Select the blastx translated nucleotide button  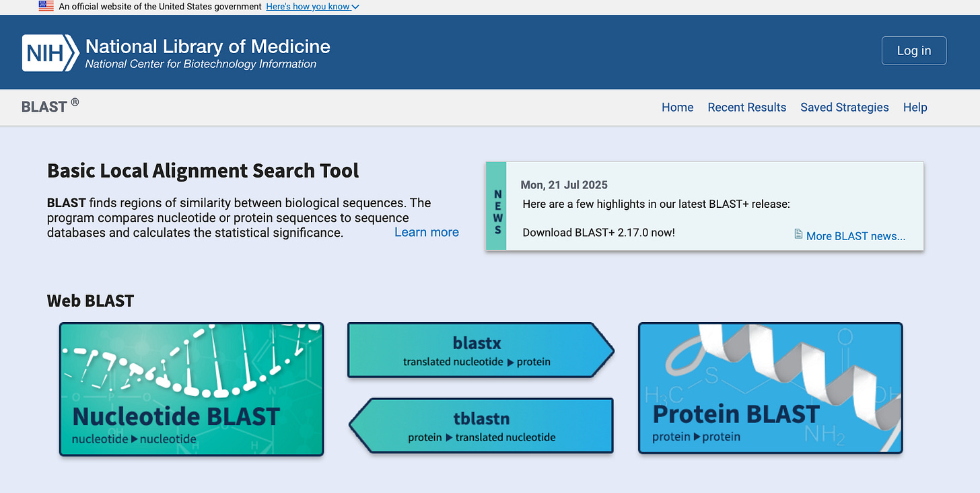(x=481, y=350)
